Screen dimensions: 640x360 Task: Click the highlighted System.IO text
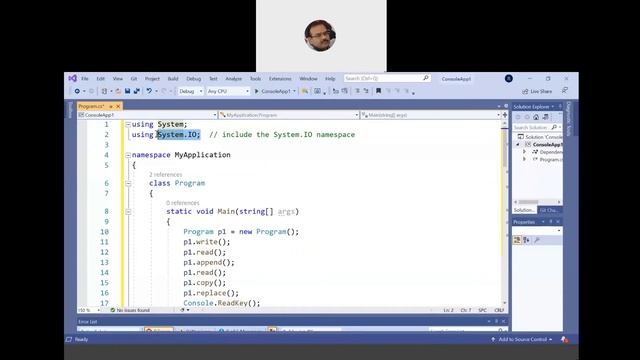pos(179,134)
